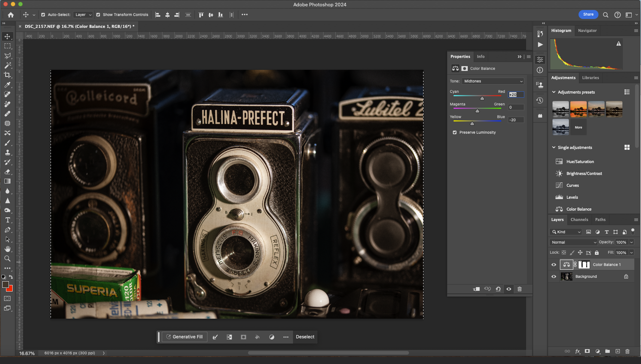The width and height of the screenshot is (641, 364).
Task: Enable Auto-Select in the options bar
Action: [x=44, y=14]
